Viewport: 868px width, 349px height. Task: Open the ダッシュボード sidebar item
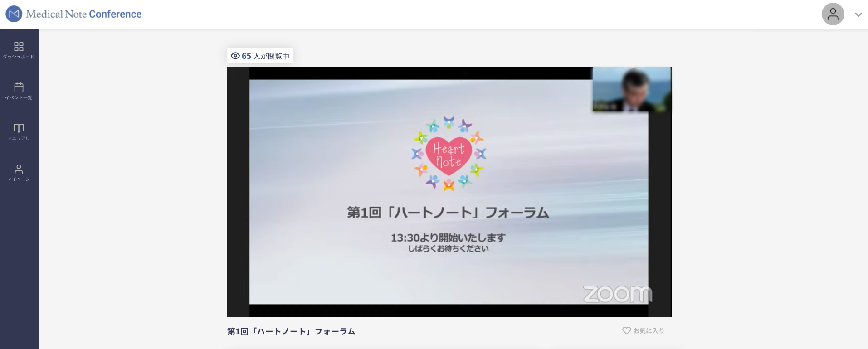pyautogui.click(x=19, y=50)
